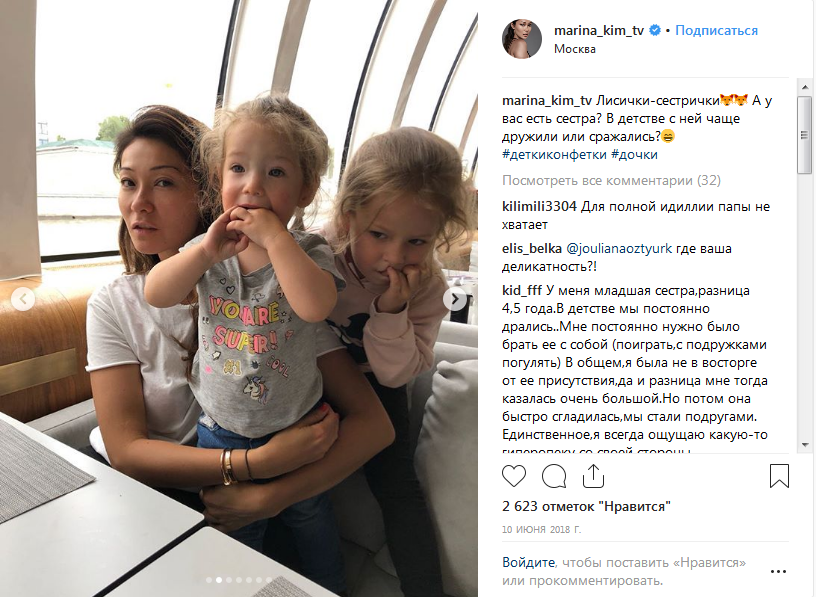This screenshot has height=597, width=816.
Task: Open the @joulianaoztyurk mention
Action: click(619, 249)
